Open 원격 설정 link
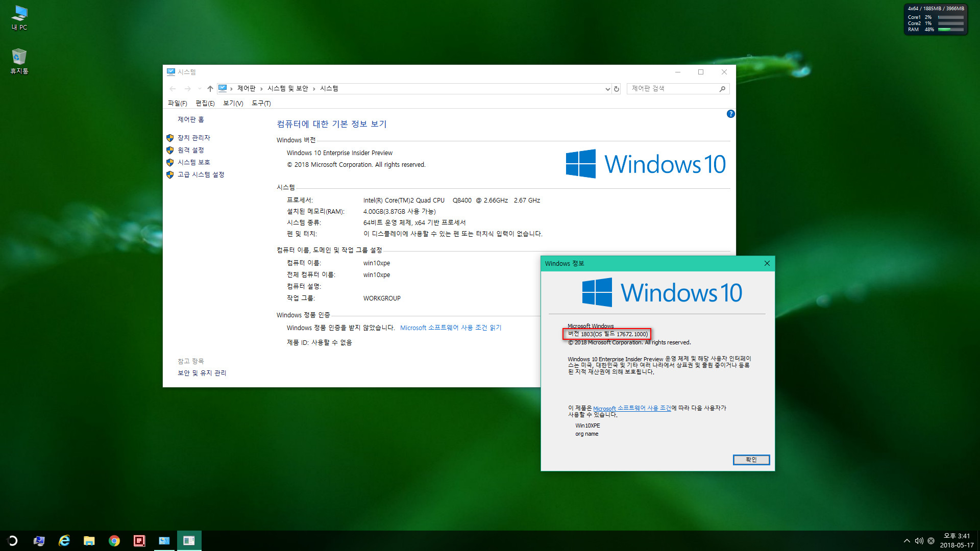The width and height of the screenshot is (980, 551). tap(191, 150)
